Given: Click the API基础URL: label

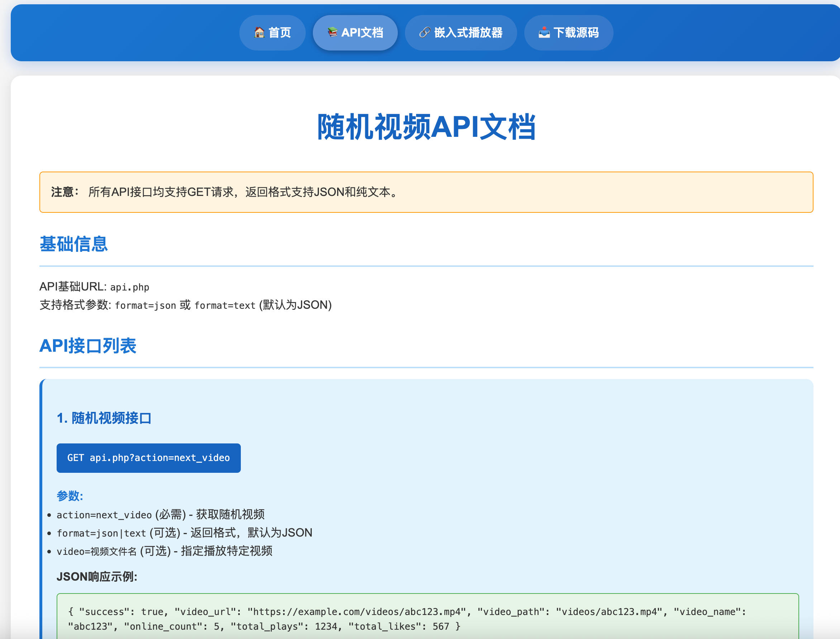Looking at the screenshot, I should 73,287.
